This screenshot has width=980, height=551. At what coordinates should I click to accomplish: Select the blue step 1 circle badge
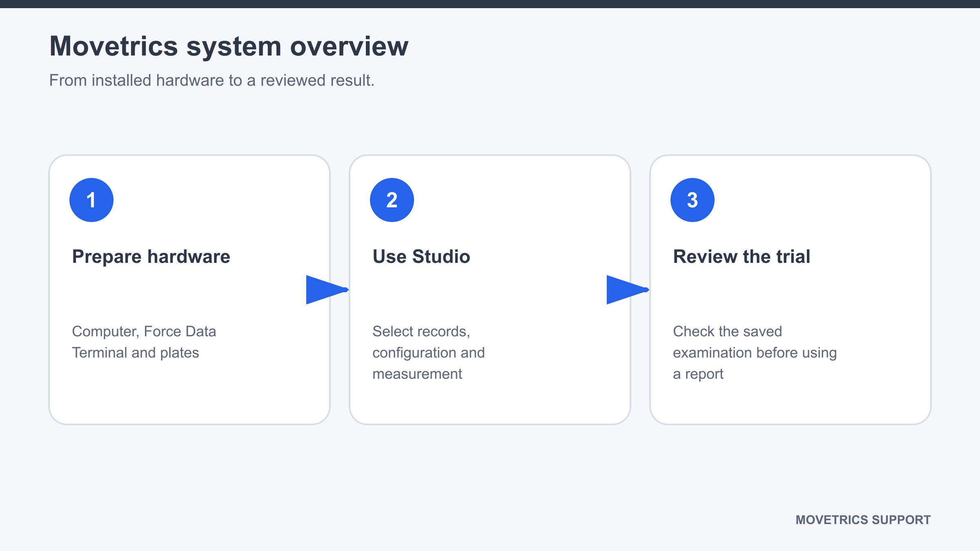pyautogui.click(x=91, y=200)
